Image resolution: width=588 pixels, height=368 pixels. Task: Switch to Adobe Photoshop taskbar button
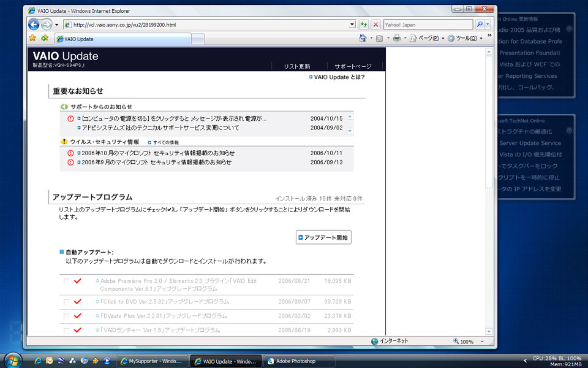(x=298, y=361)
